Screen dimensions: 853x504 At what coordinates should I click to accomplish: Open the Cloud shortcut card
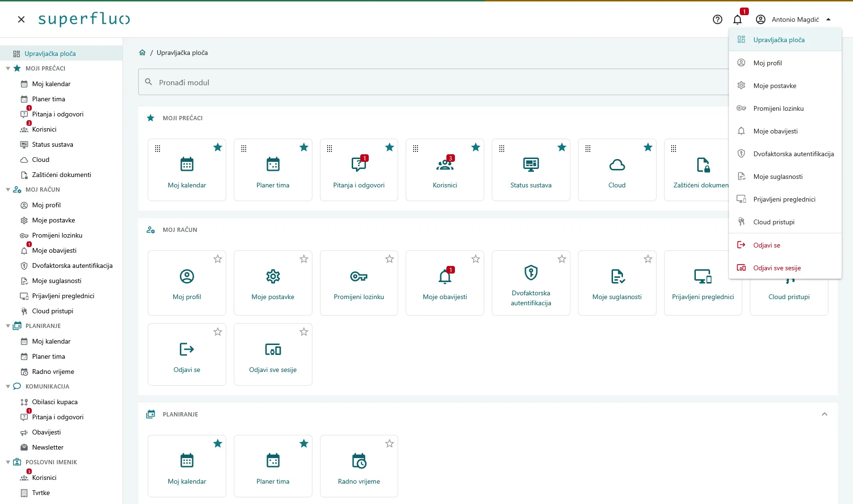[617, 170]
